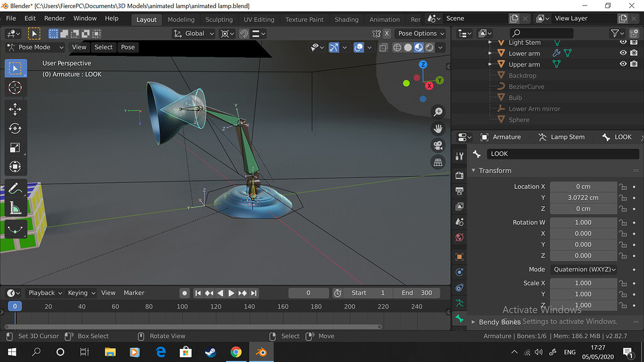The image size is (644, 362).
Task: Activate the Rotate tool
Action: pos(16,128)
